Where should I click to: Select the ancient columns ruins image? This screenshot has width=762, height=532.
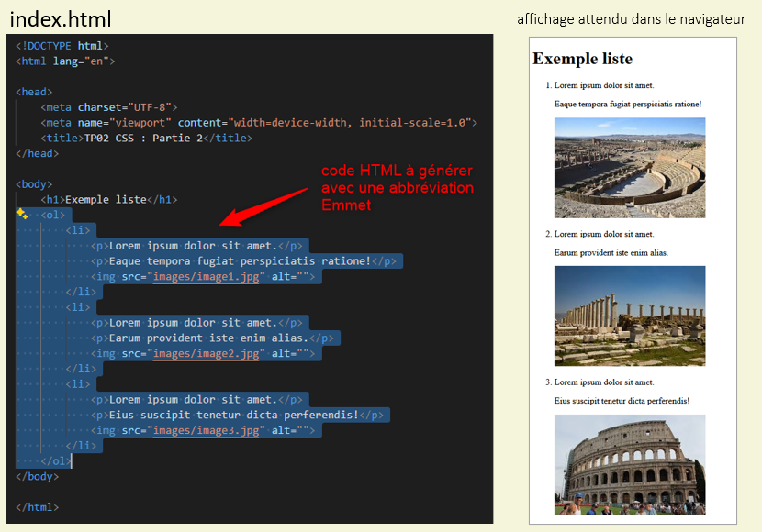point(630,316)
